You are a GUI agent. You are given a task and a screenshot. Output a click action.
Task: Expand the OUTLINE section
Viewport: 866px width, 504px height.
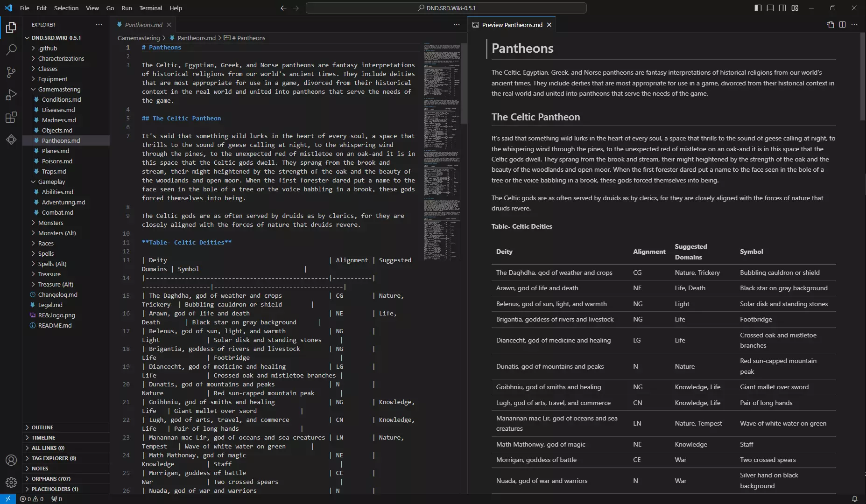tap(42, 427)
